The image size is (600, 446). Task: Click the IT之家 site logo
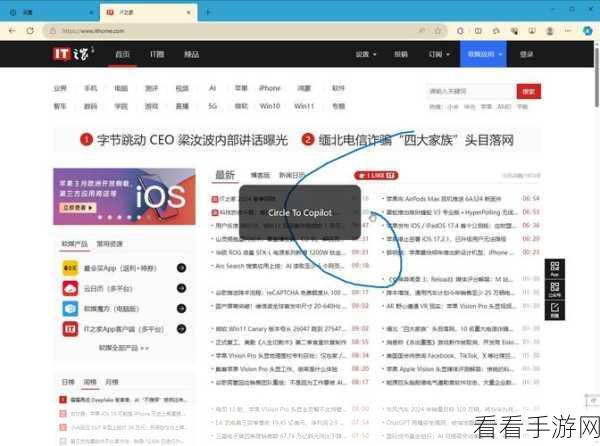(73, 54)
